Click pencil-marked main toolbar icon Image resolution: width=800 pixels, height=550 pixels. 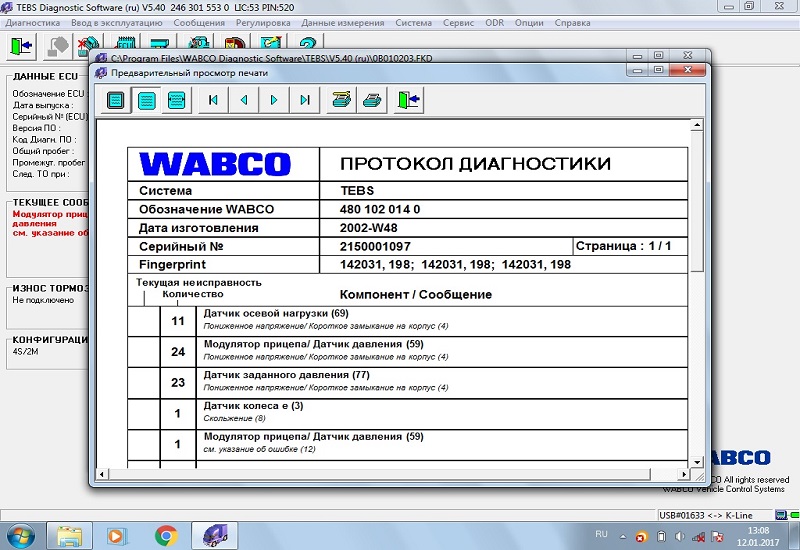point(271,42)
